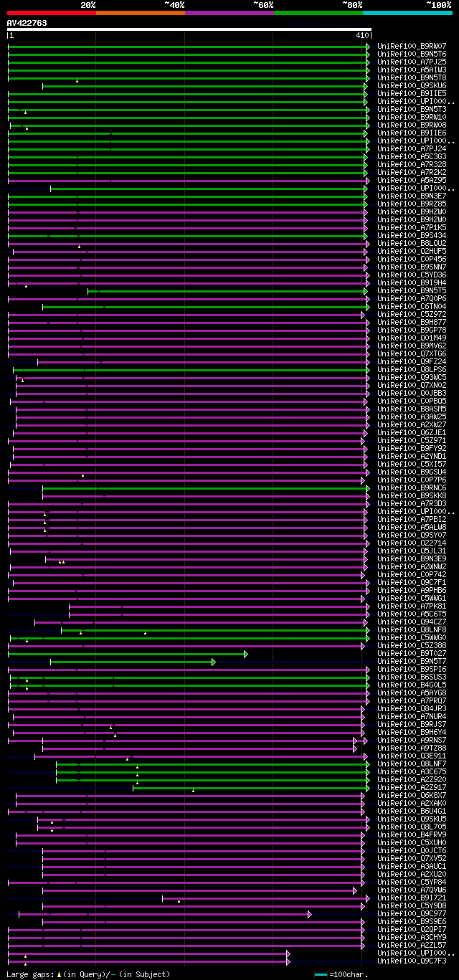Image resolution: width=459 pixels, height=980 pixels.
Task: Click the purple ~60% identity legend segment
Action: coord(229,13)
